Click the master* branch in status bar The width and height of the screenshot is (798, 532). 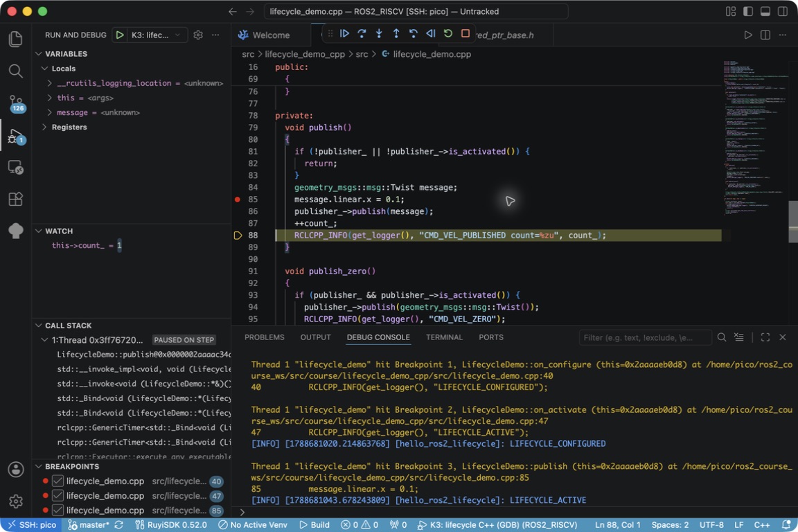(89, 524)
